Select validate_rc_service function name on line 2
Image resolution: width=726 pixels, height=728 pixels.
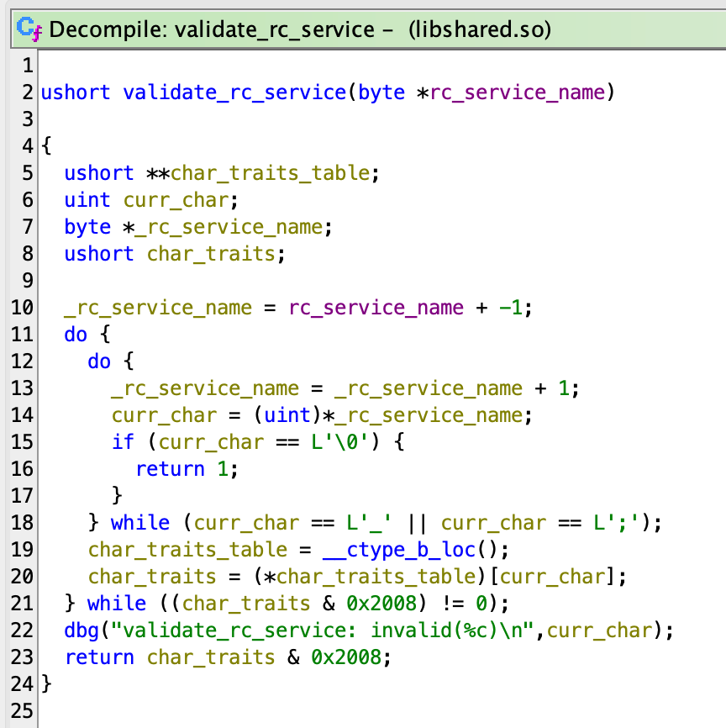click(235, 92)
